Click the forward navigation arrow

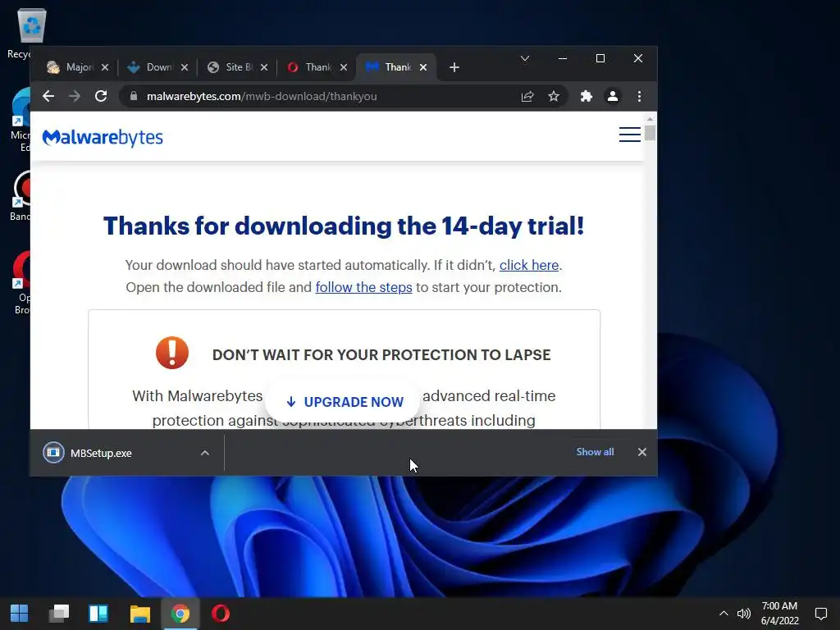click(75, 96)
